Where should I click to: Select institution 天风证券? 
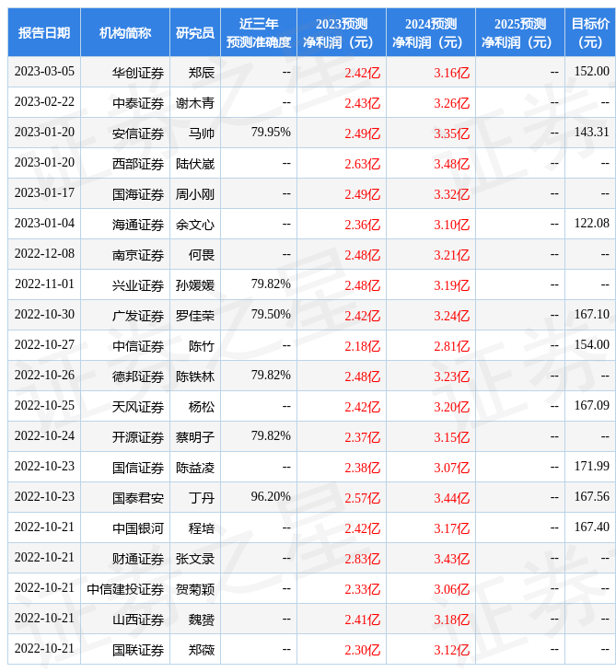[138, 407]
